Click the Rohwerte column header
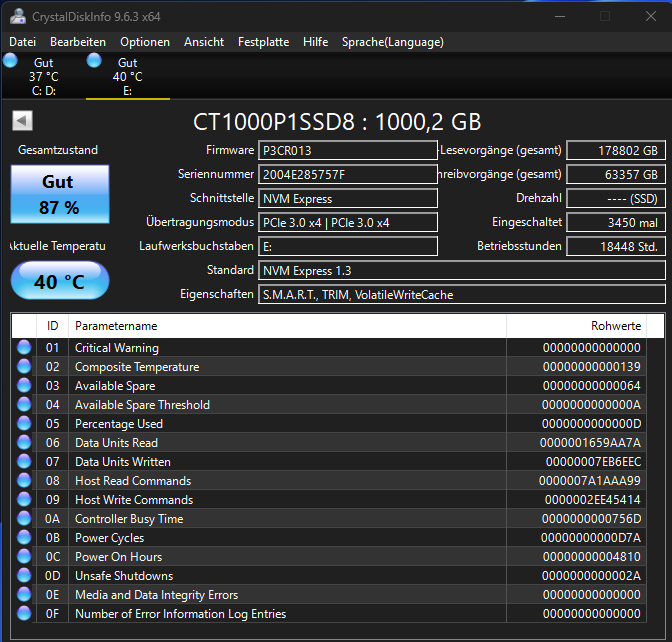 click(576, 326)
